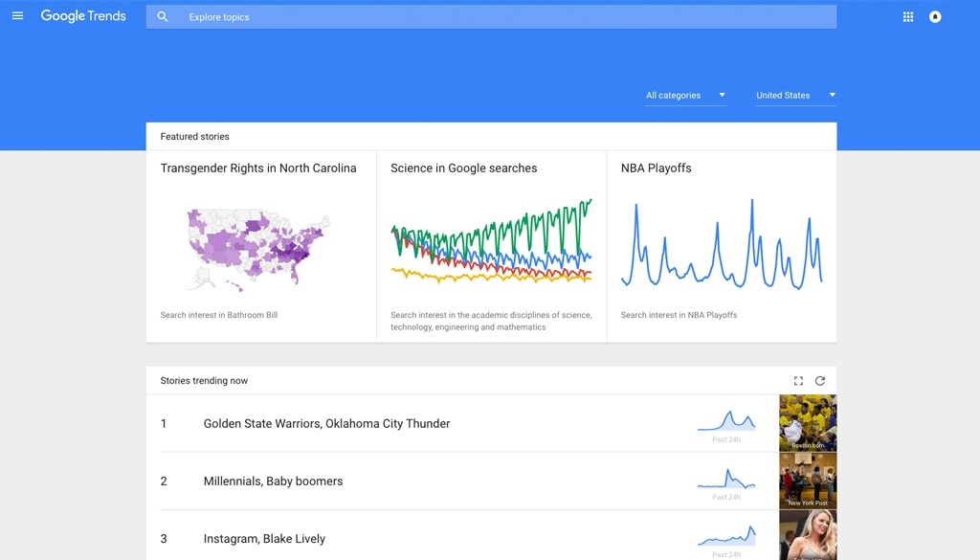
Task: Open Instagram, Blake Lively story
Action: (264, 539)
